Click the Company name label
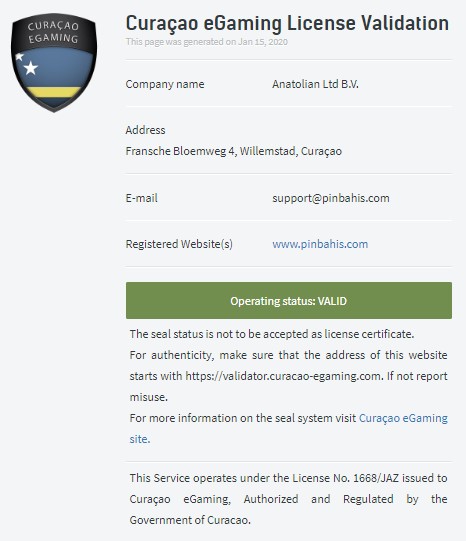 point(165,84)
